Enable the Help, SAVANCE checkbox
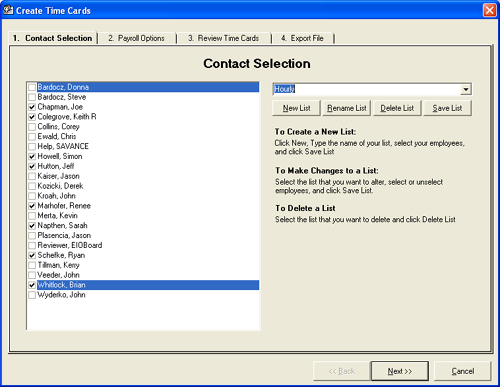The width and height of the screenshot is (500, 387). click(x=32, y=147)
